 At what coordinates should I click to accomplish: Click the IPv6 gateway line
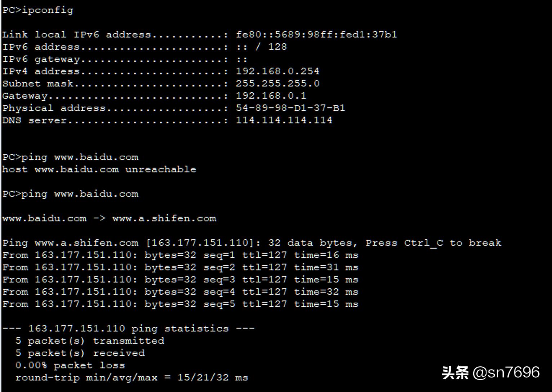point(124,59)
